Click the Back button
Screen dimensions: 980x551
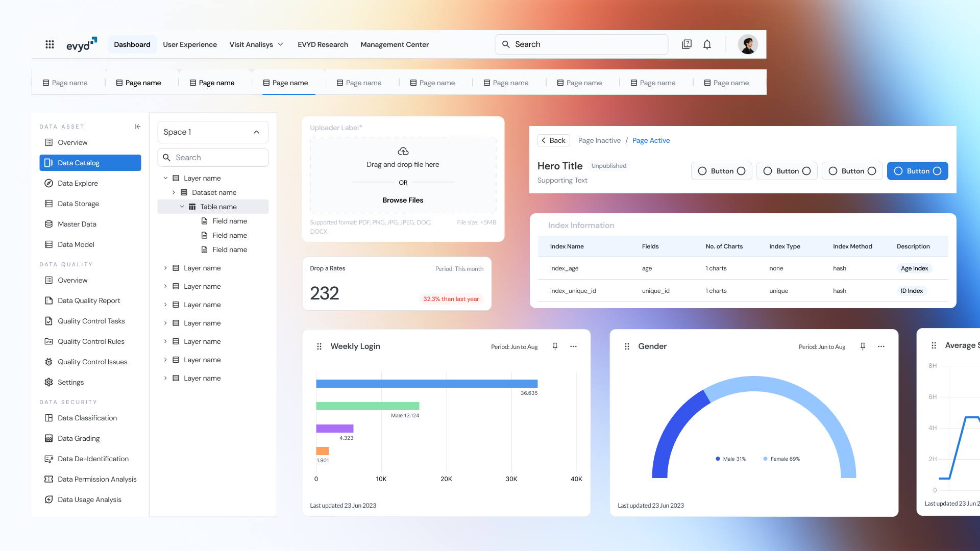pos(553,140)
